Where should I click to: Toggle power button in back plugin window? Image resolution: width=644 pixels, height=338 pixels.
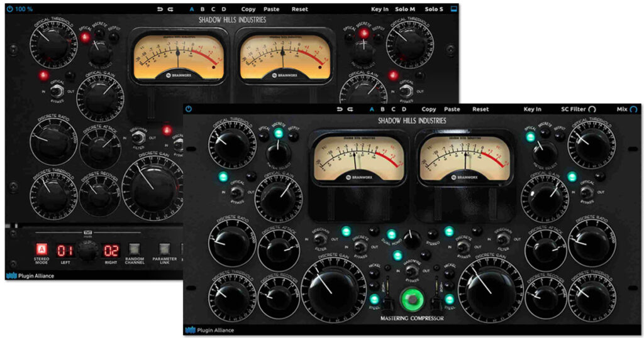pos(9,9)
